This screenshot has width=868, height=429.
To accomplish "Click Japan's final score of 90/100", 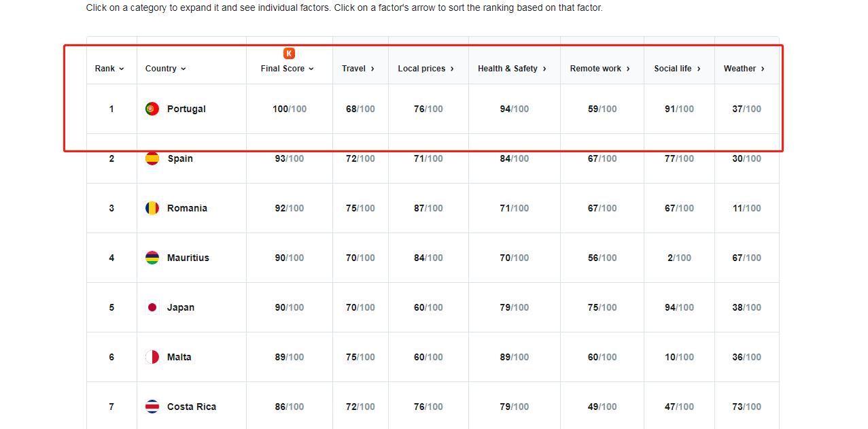I will 289,307.
